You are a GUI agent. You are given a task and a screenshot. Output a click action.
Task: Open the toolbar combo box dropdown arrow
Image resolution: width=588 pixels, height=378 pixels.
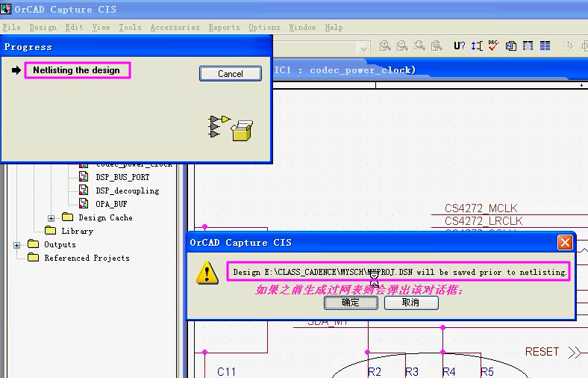pos(364,48)
